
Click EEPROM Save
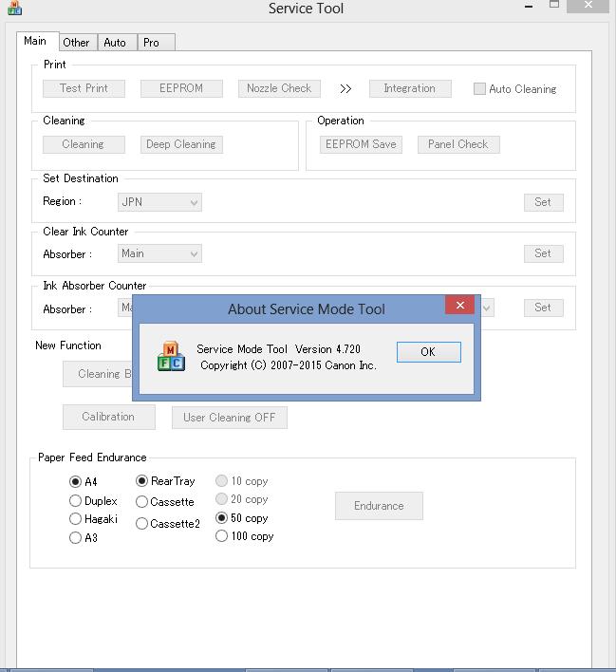click(x=361, y=144)
